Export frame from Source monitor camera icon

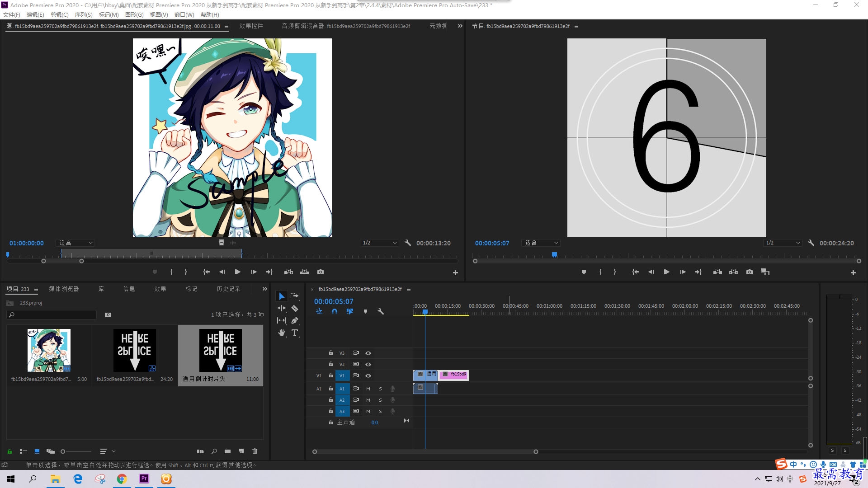(x=321, y=272)
